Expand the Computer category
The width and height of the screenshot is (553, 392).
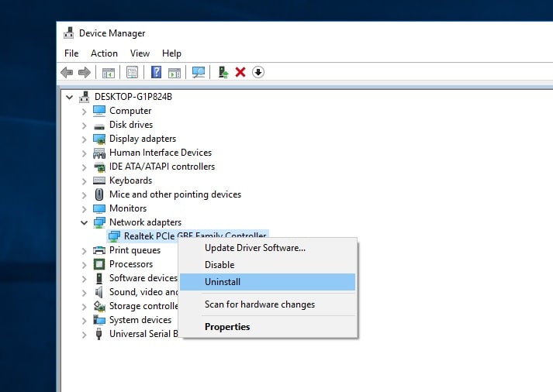pos(84,112)
